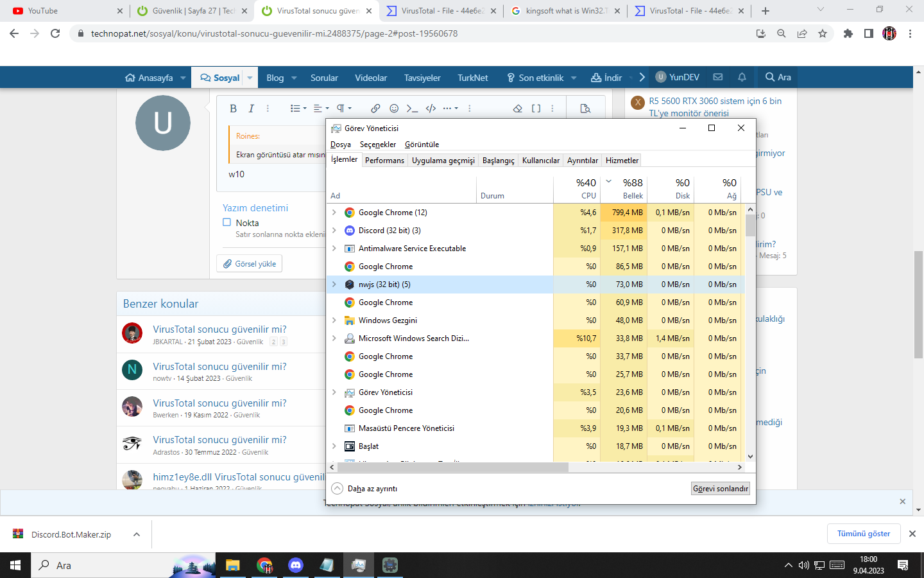Open Discord from the taskbar

click(295, 565)
